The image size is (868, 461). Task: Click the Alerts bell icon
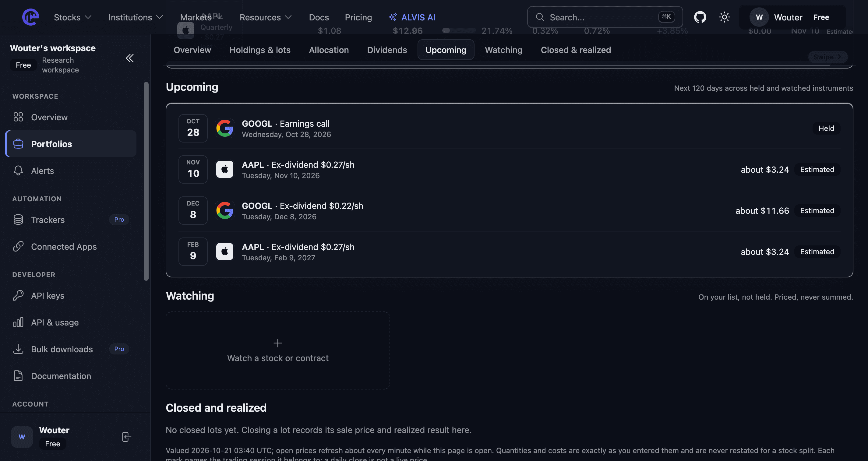pos(18,171)
